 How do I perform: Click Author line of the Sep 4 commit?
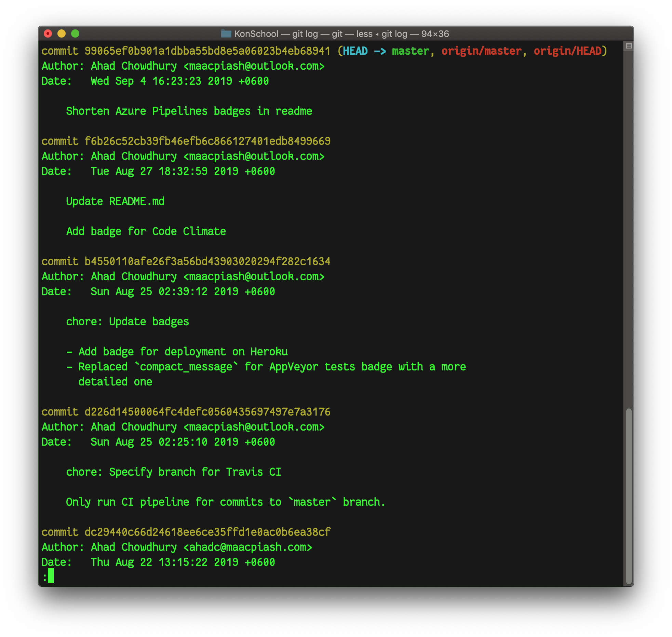coord(183,66)
